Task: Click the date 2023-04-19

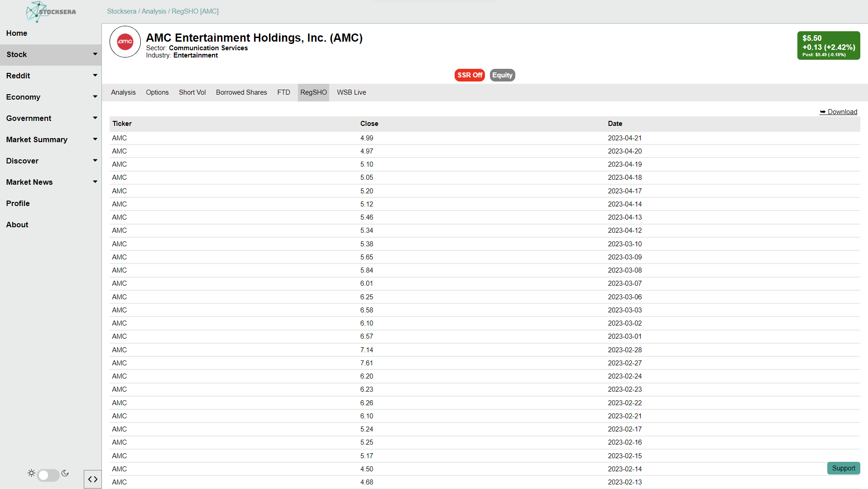Action: pyautogui.click(x=624, y=164)
